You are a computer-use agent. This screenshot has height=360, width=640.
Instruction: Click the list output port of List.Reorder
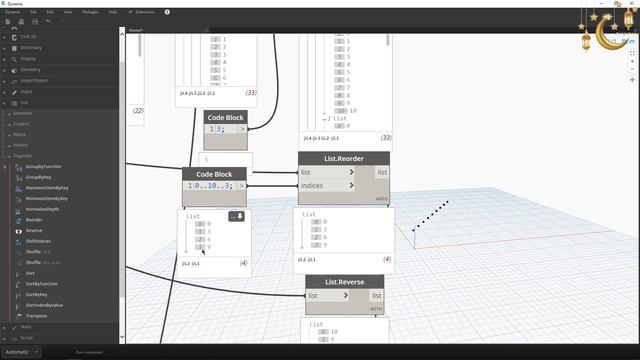pyautogui.click(x=382, y=172)
